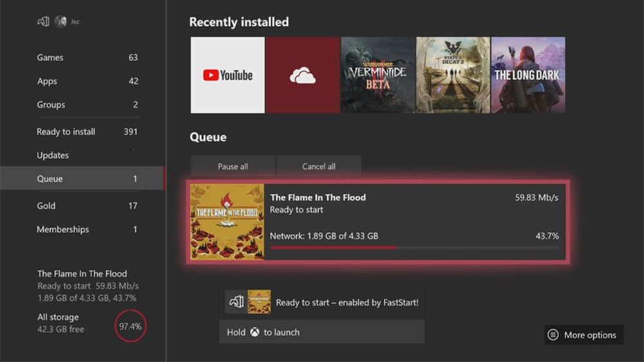Click the Pause all button

click(x=233, y=166)
